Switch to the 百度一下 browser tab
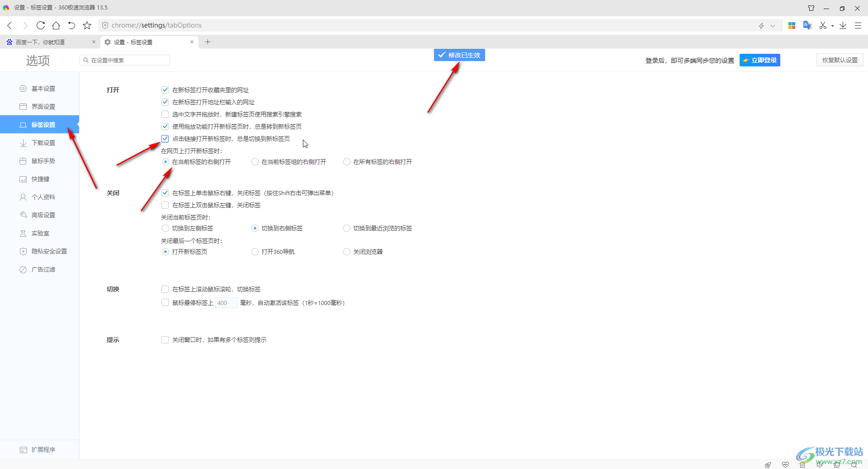Viewport: 868px width, 469px height. point(50,42)
